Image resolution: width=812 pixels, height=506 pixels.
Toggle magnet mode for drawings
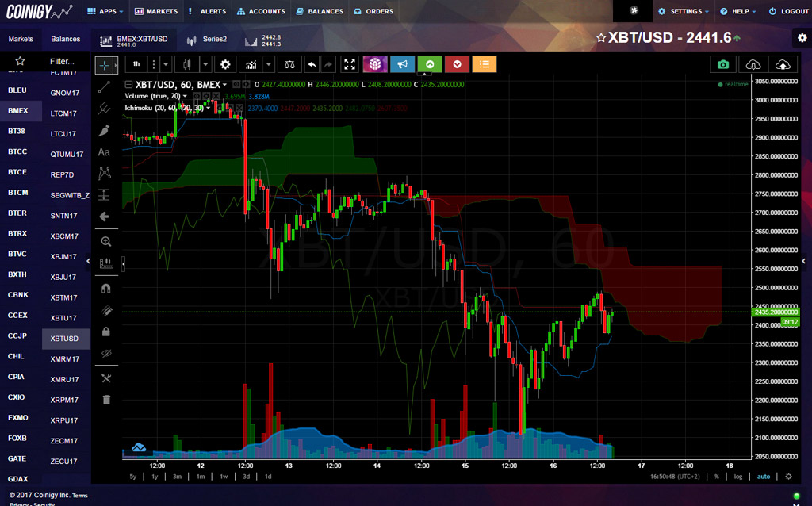tap(106, 289)
